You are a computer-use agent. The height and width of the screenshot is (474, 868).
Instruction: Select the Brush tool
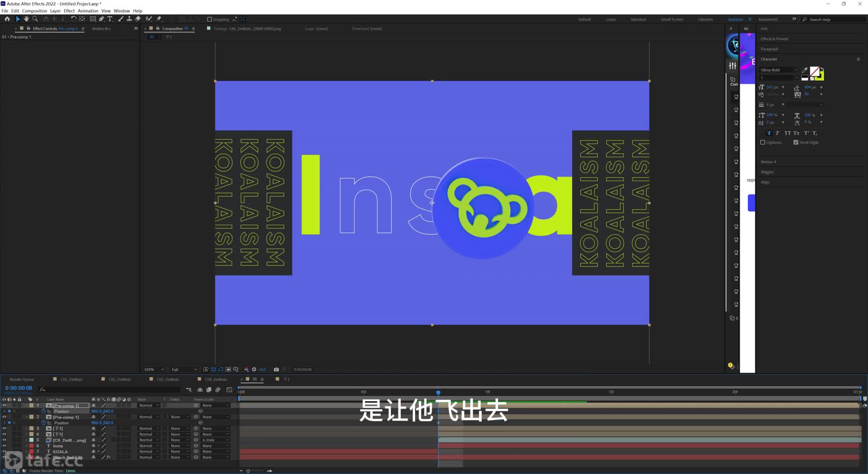(x=121, y=19)
